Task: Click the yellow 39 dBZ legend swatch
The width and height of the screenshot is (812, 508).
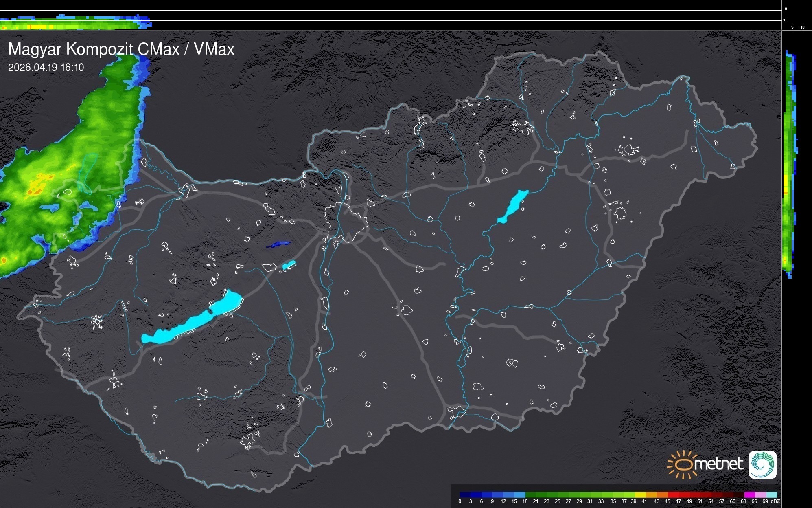Action: tap(640, 495)
